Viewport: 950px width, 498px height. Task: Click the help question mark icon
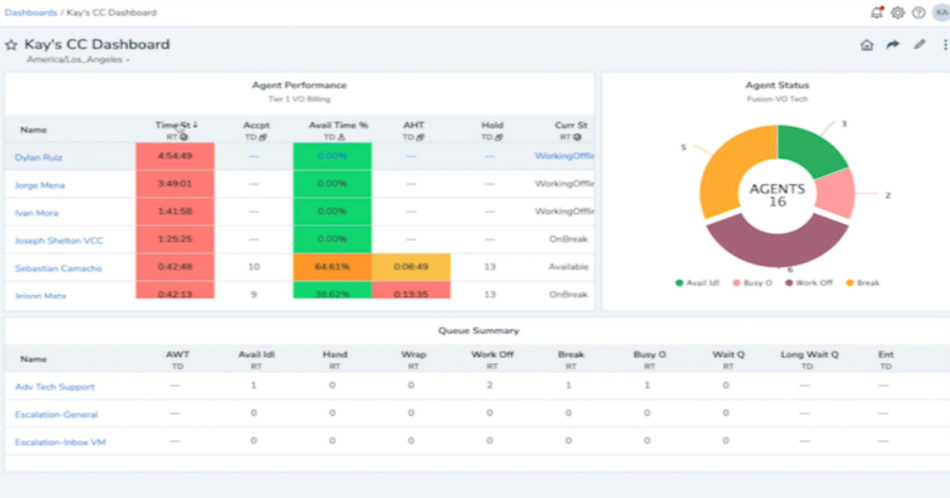pyautogui.click(x=918, y=13)
